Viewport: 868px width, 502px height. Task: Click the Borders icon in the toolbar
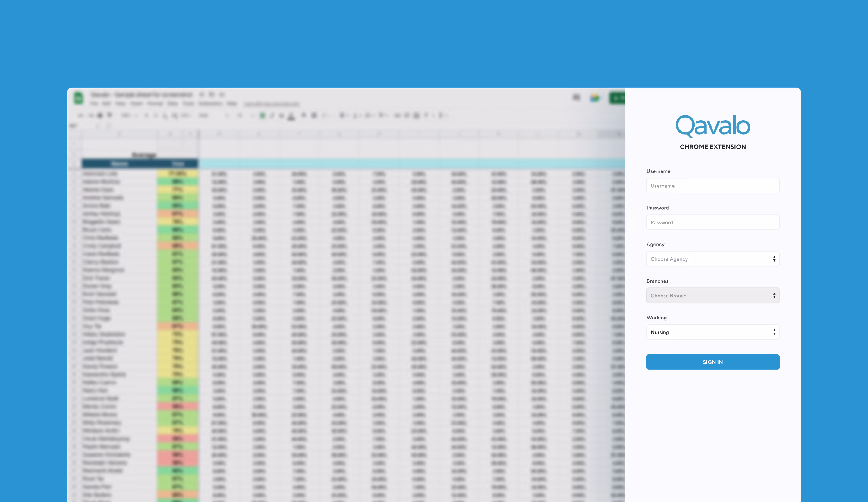[x=314, y=115]
